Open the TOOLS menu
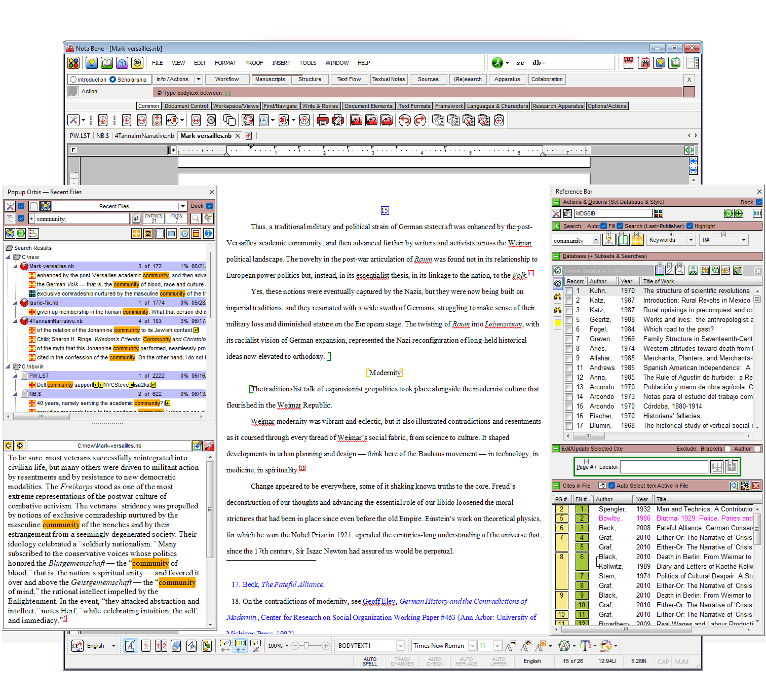The height and width of the screenshot is (700, 766). 308,63
